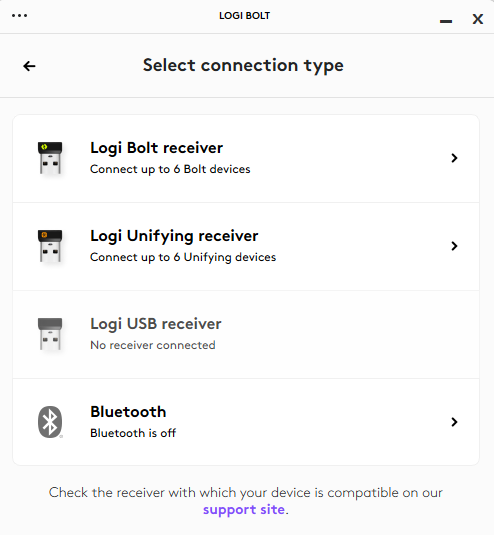Open the three-dots more options menu
494x535 pixels.
pyautogui.click(x=19, y=15)
